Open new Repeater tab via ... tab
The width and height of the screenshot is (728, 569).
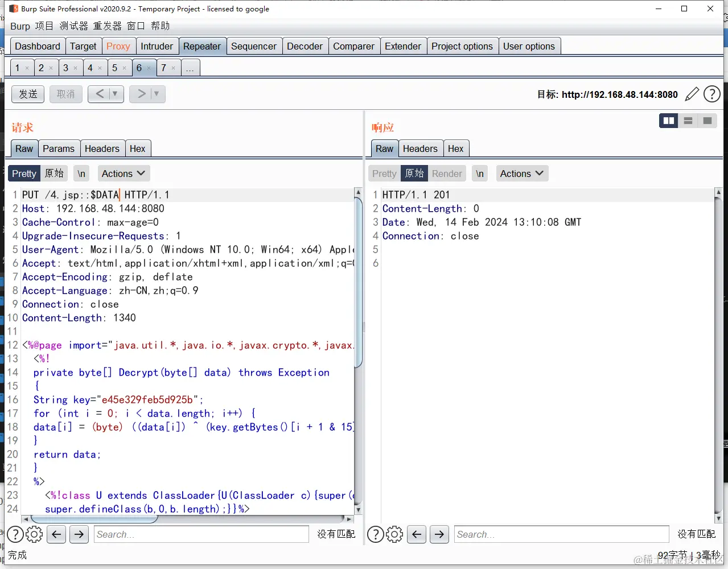pyautogui.click(x=190, y=68)
